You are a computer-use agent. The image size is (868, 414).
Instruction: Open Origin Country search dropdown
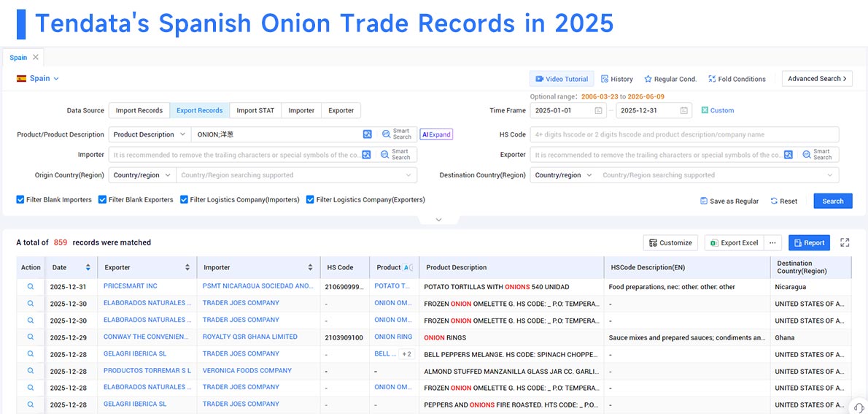pyautogui.click(x=296, y=175)
